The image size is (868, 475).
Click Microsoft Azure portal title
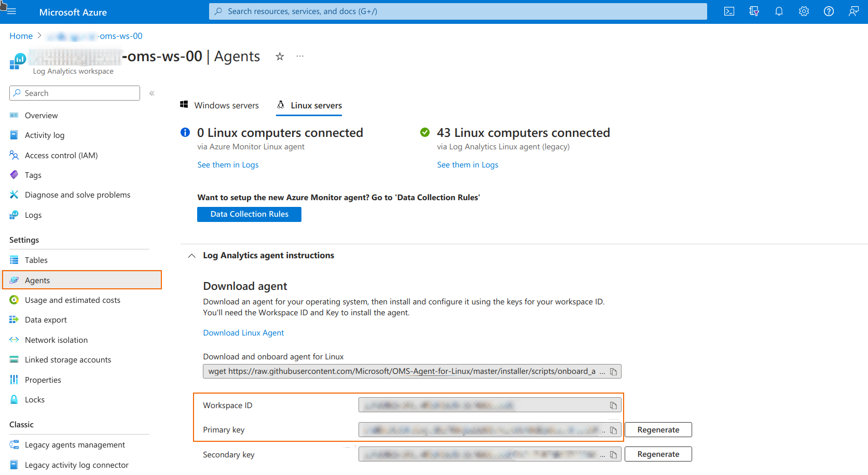pos(73,12)
